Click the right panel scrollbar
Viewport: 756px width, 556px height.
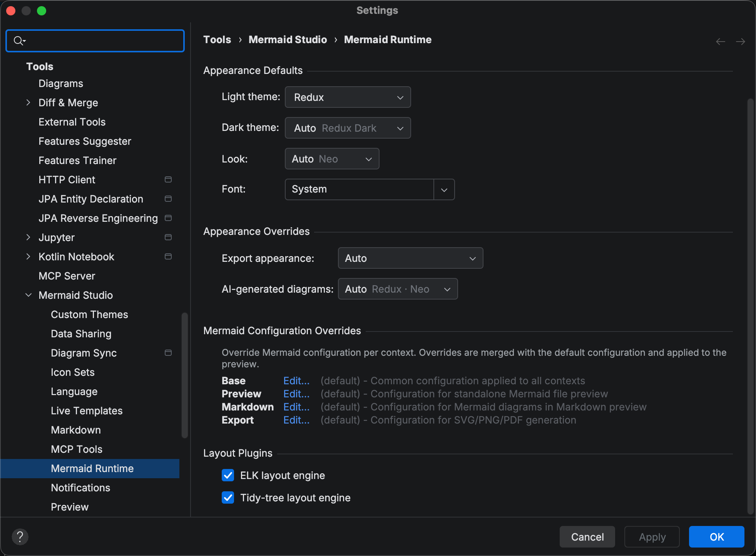750,306
